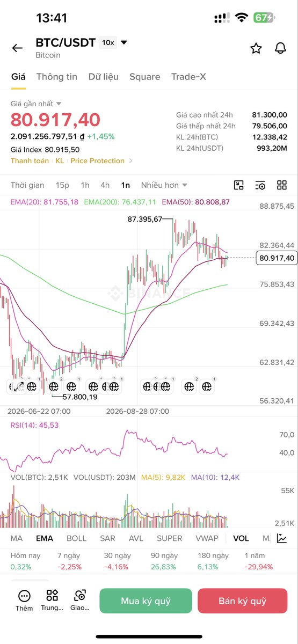Switch to the Thông tin tab
298x644 pixels.
pos(57,77)
